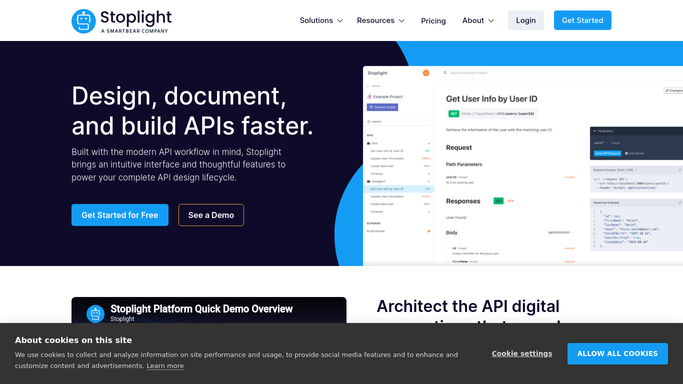Screen dimensions: 683x384
Task: Allow all cookies
Action: pyautogui.click(x=617, y=354)
